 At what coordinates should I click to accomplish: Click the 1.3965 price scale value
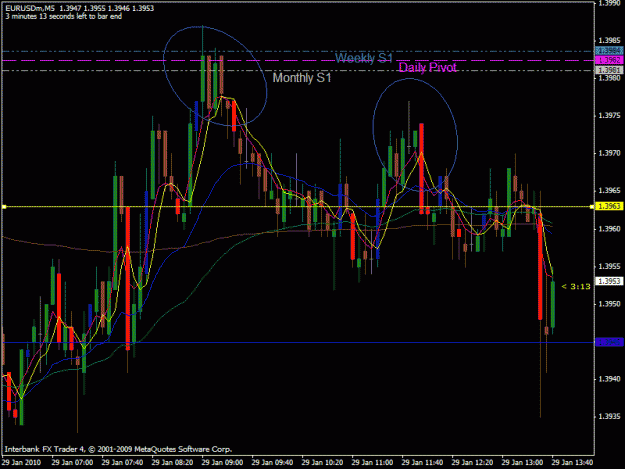609,190
